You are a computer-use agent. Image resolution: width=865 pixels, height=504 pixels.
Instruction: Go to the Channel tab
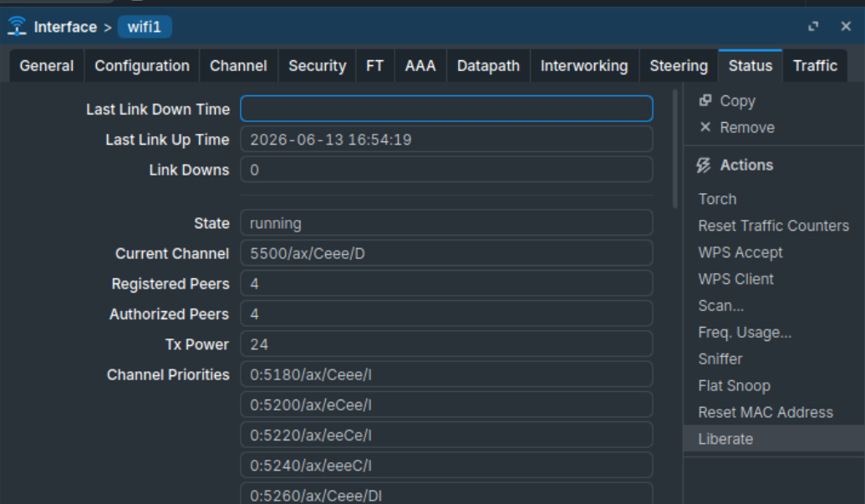pos(238,66)
